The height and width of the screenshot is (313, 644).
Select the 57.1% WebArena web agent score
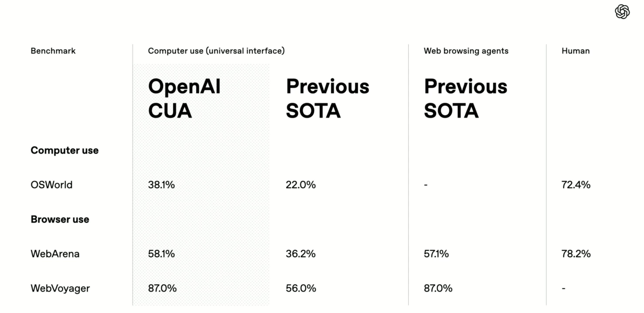point(436,254)
